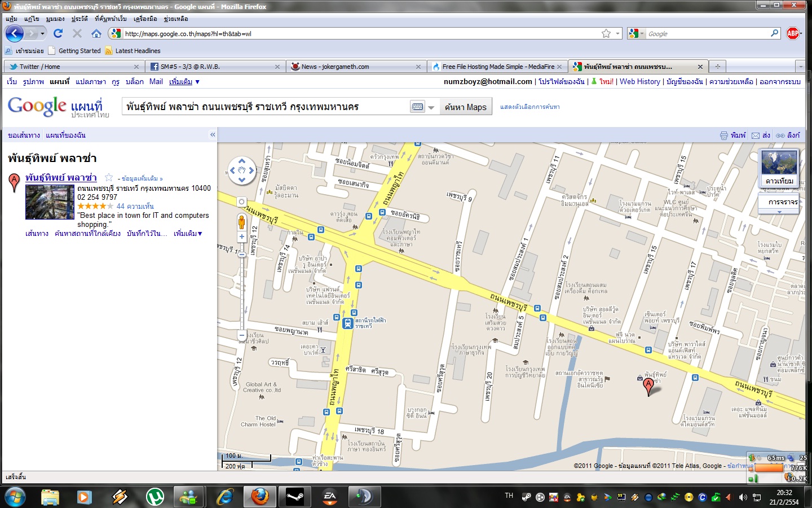Image resolution: width=812 pixels, height=508 pixels.
Task: Open uTorrent from the taskbar
Action: [155, 497]
